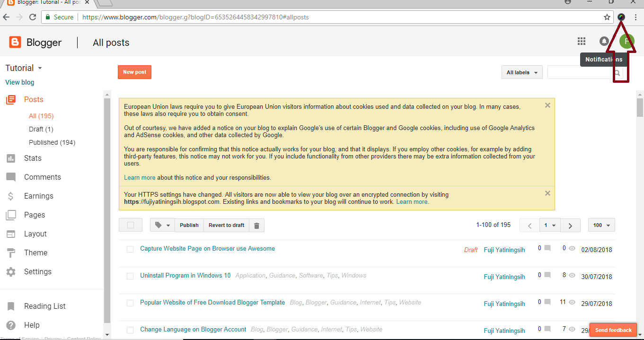Click comment icon for Popular Website post
644x340 pixels.
pos(547,302)
